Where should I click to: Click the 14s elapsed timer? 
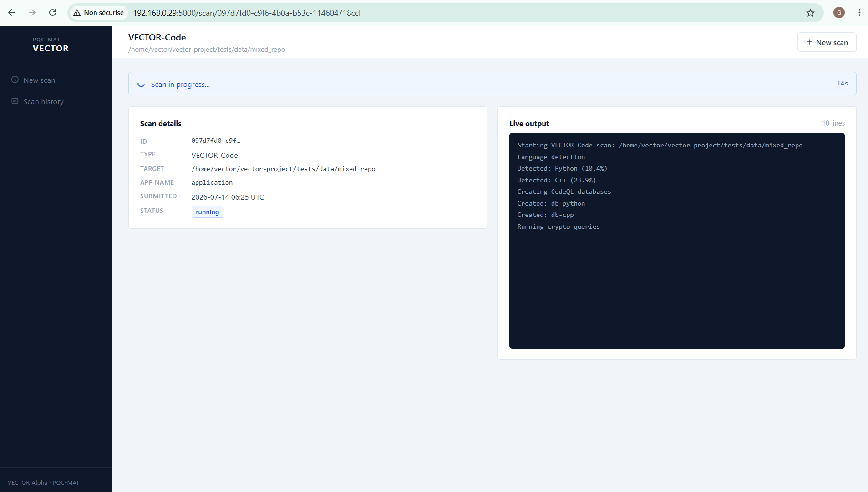point(842,84)
